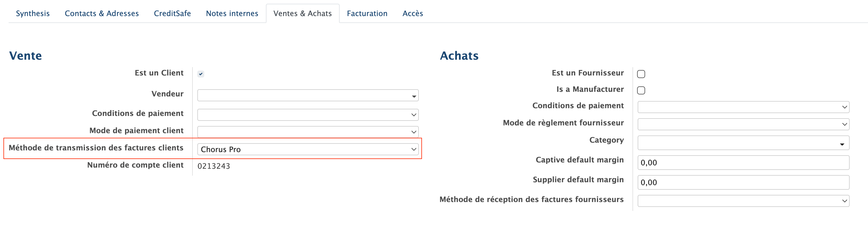Open the Vendeur dropdown
868x225 pixels.
click(x=308, y=96)
